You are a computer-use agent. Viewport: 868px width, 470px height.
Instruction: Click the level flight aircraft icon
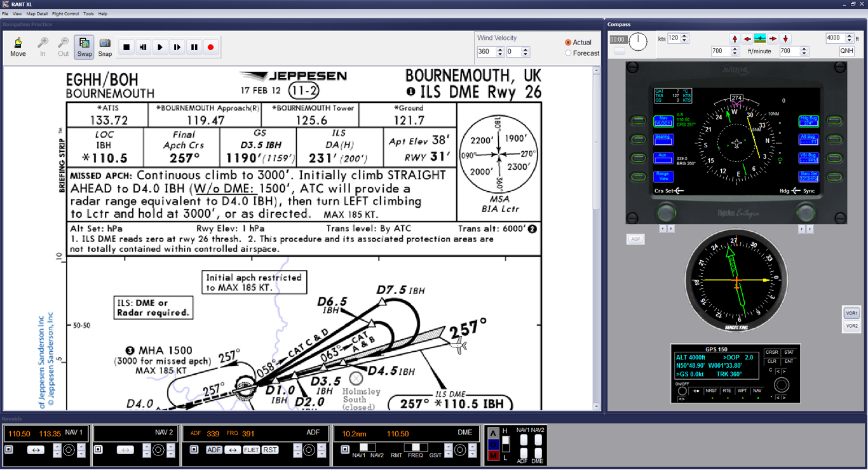[x=760, y=39]
